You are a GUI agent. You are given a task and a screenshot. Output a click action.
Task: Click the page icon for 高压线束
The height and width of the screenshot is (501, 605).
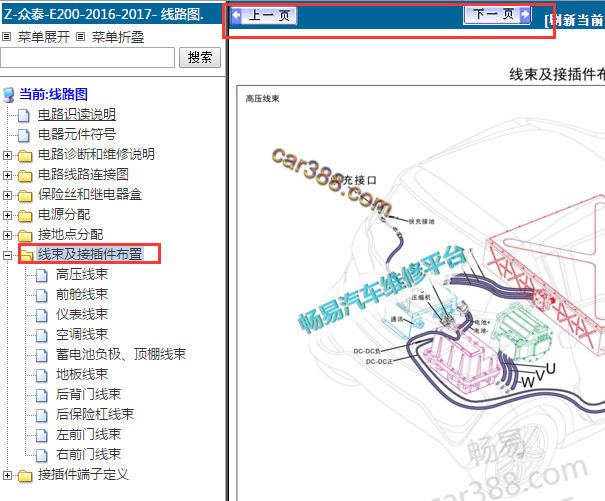coord(42,275)
